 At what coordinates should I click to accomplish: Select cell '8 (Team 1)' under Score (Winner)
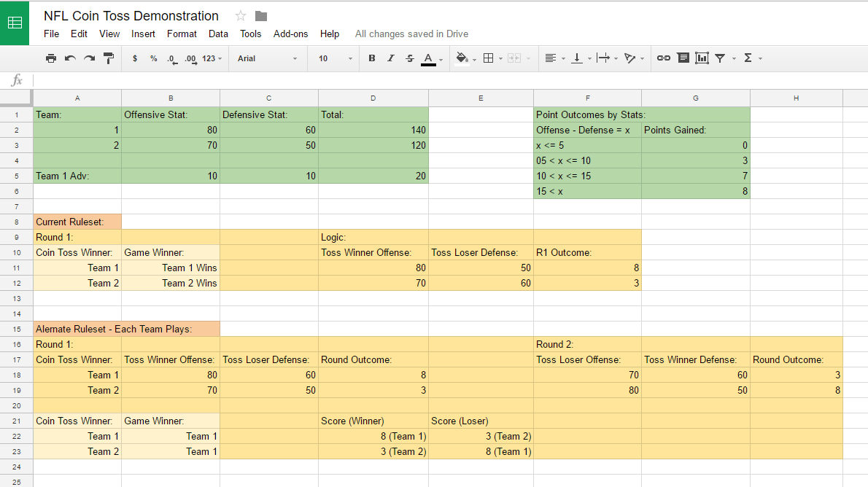coord(373,436)
